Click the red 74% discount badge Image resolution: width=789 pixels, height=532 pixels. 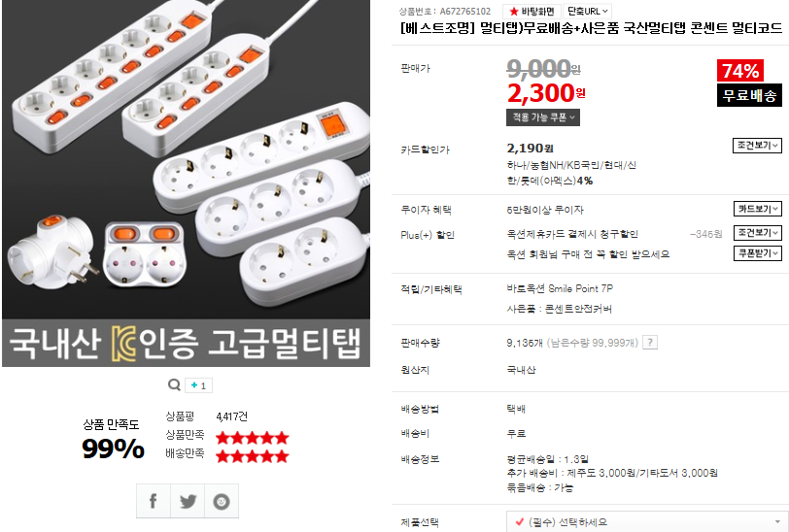pos(740,71)
